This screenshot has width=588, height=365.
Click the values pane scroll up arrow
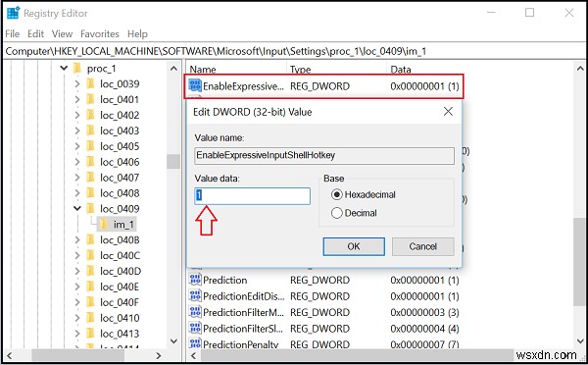[x=580, y=69]
